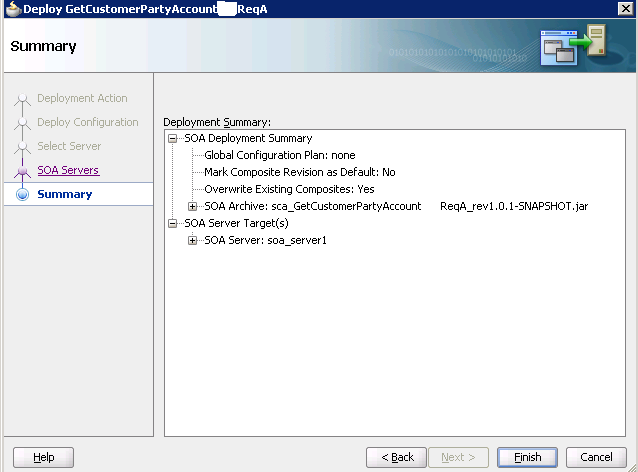Viewport: 638px width, 472px height.
Task: Click the disabled Next button
Action: pos(458,457)
